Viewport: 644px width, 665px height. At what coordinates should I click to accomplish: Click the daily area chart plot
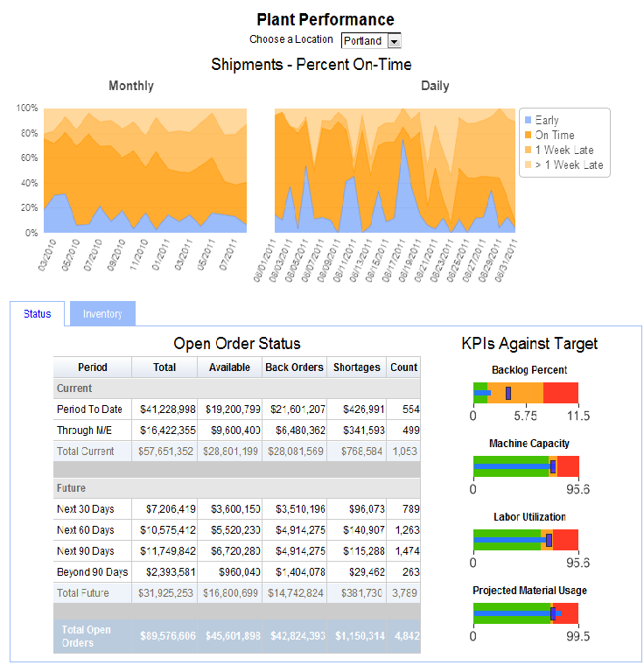[395, 171]
